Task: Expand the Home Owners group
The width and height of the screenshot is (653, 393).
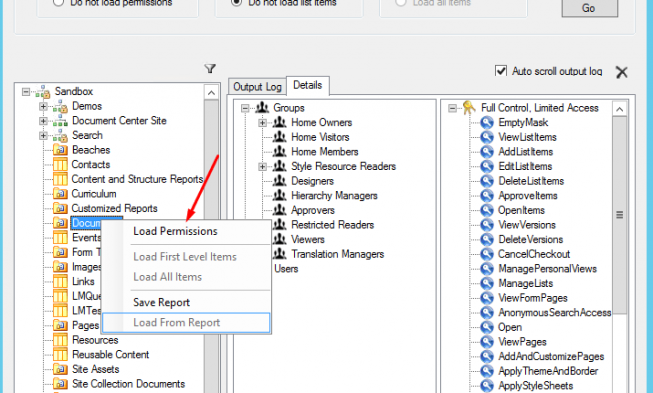Action: pos(262,123)
